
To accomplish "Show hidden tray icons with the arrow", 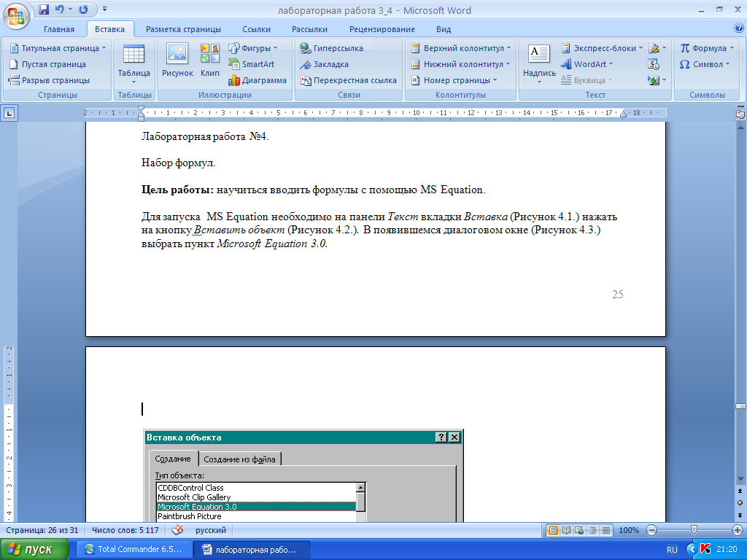I will coord(692,550).
